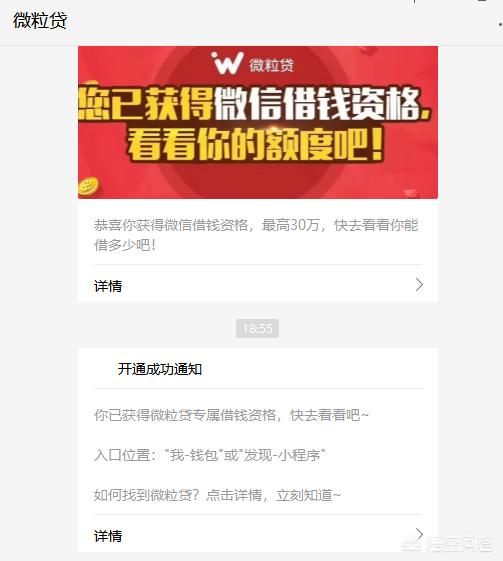Click the 微粒贷 brand text beside the W logo
503x561 pixels.
pyautogui.click(x=272, y=65)
